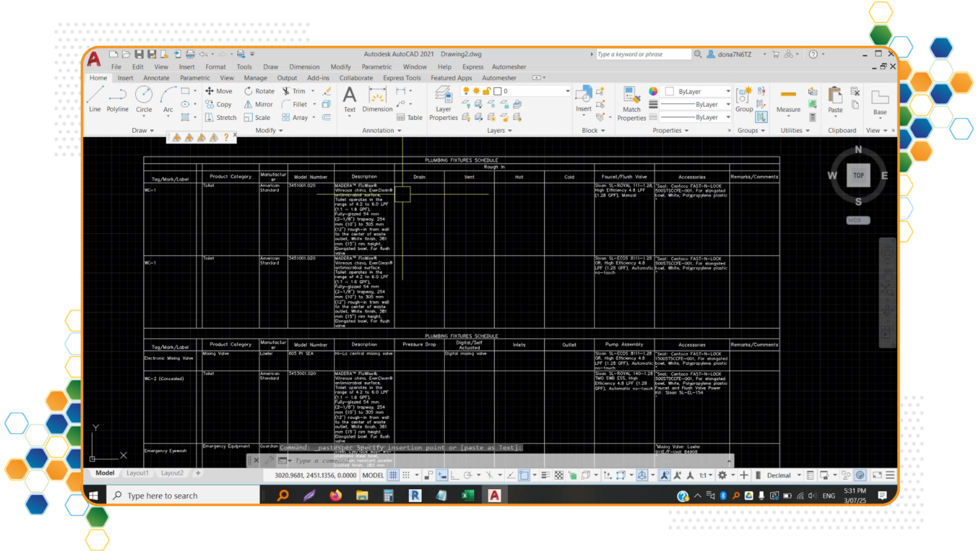Click the Stretch tool

pos(221,117)
